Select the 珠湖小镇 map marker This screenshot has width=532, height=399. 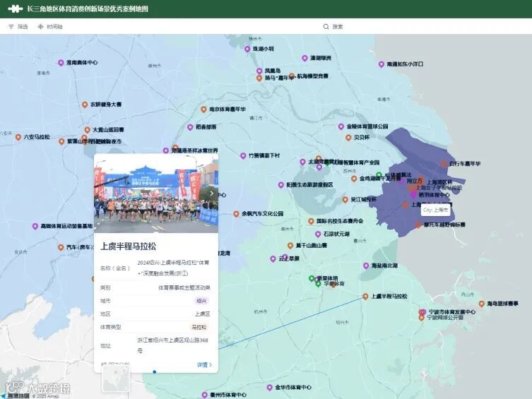(x=247, y=49)
